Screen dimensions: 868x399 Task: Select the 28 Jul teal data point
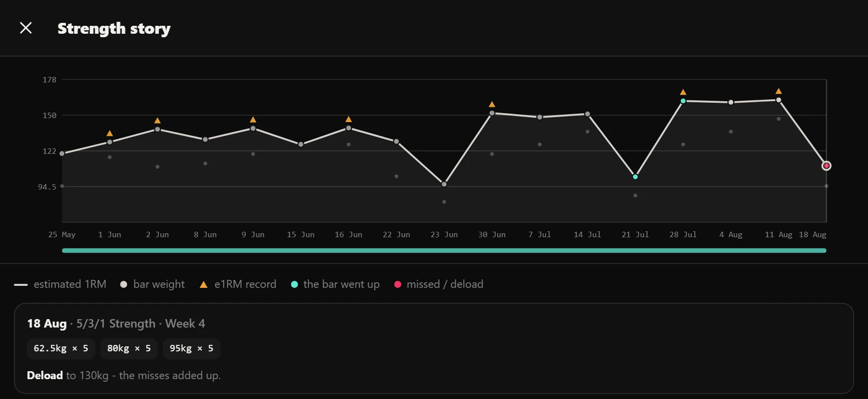coord(683,101)
